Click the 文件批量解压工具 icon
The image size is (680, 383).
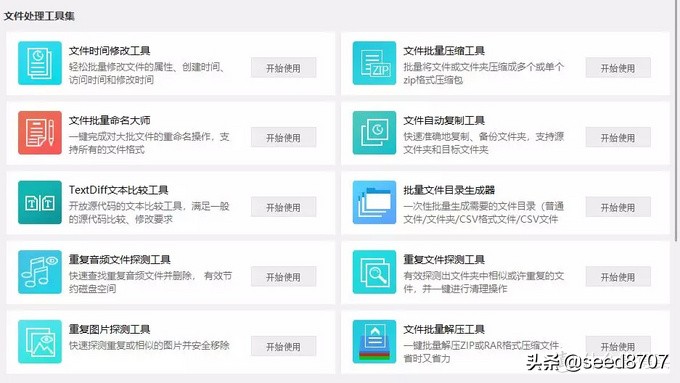click(374, 341)
